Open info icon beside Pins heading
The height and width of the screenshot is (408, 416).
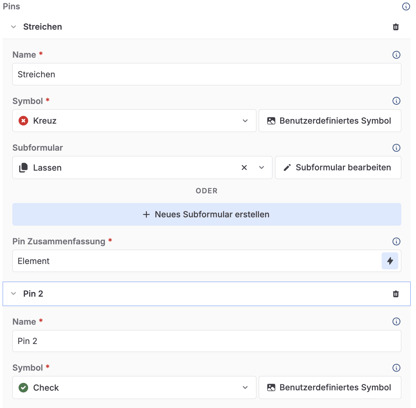click(x=406, y=6)
